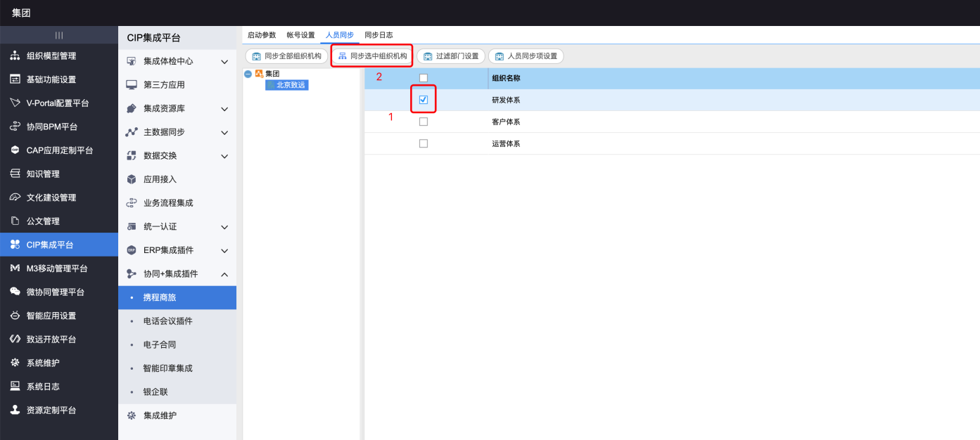Collapse the 协同+集成插件 chevron
The image size is (980, 440).
point(224,274)
